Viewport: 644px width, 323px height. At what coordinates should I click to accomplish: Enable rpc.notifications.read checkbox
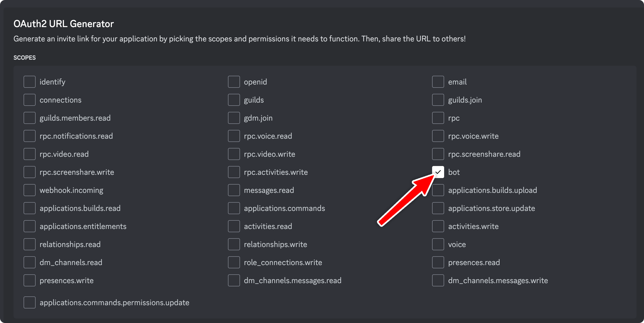(30, 136)
